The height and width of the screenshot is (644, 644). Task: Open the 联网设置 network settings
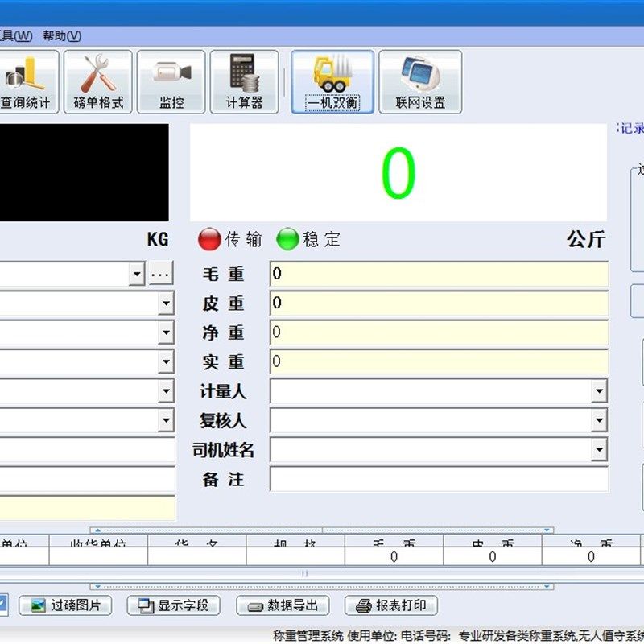422,80
